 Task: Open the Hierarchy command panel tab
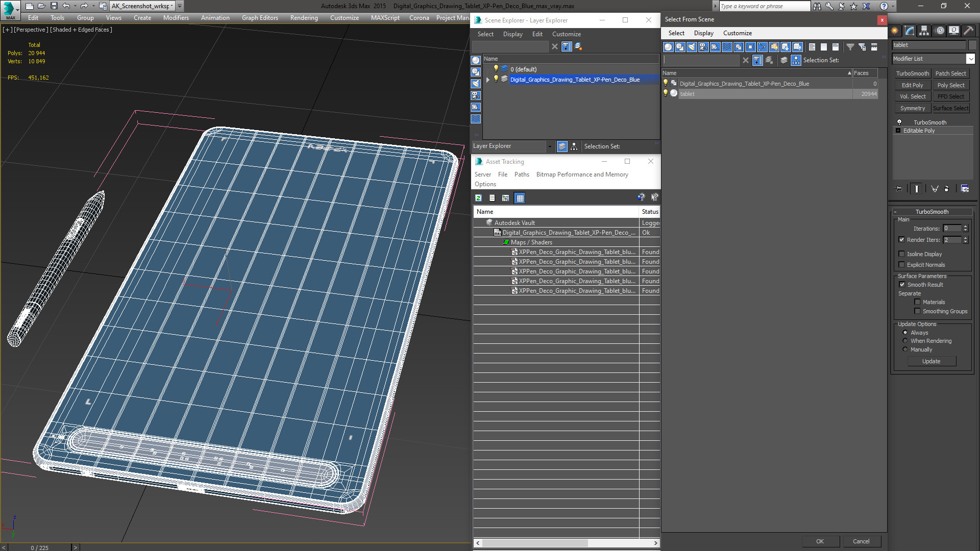924,31
